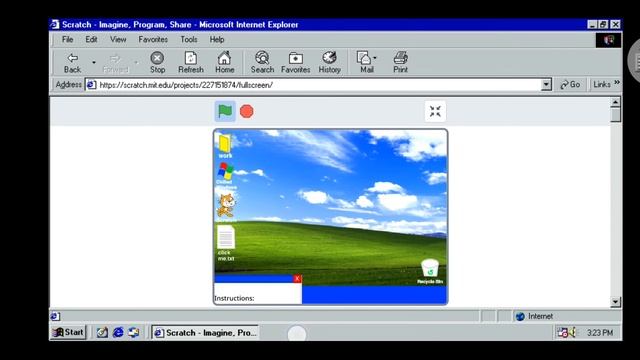The width and height of the screenshot is (640, 360).
Task: Show browsing History pane
Action: (329, 62)
